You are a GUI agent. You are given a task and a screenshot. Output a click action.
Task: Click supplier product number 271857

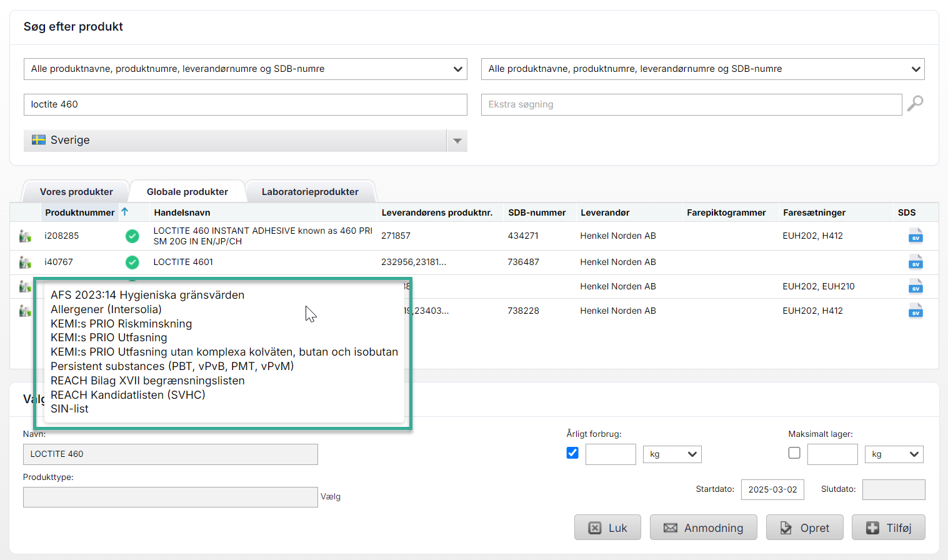point(396,236)
